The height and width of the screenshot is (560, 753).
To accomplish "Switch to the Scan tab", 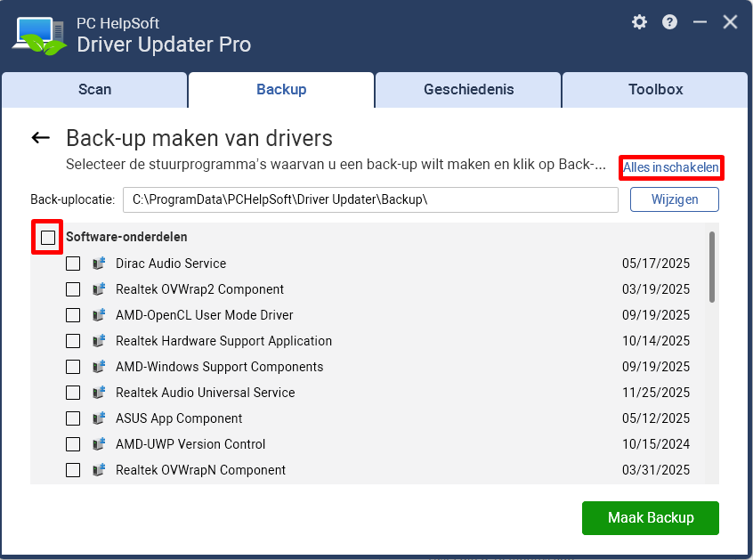I will 94,90.
